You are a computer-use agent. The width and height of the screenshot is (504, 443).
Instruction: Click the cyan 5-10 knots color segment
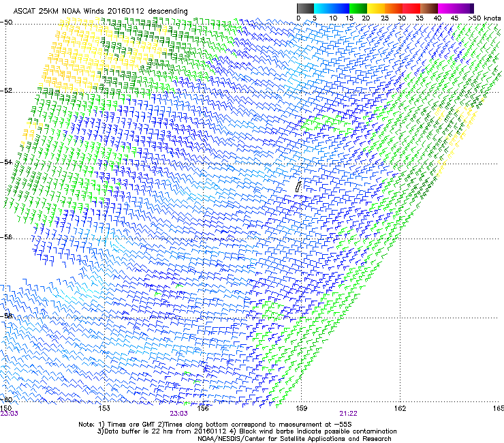pyautogui.click(x=323, y=8)
